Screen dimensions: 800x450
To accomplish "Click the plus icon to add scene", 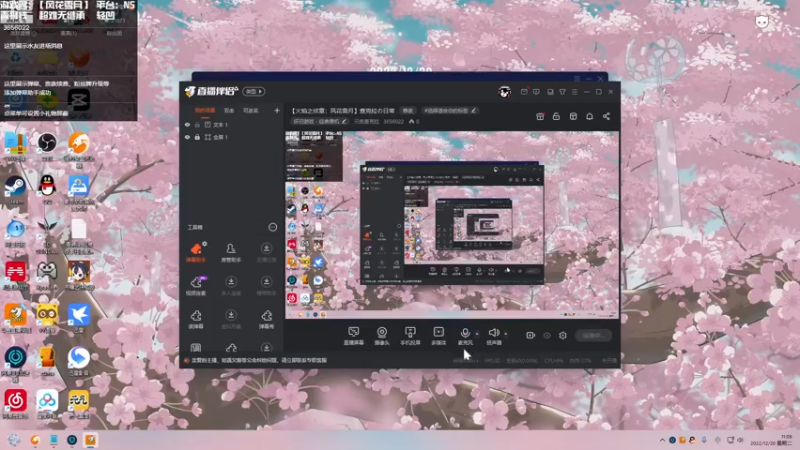I will click(277, 110).
